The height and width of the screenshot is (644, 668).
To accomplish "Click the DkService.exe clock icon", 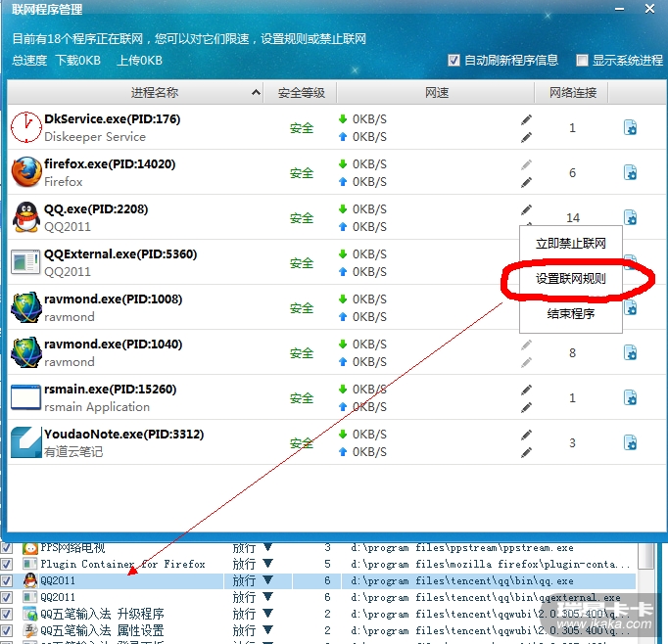I will click(x=26, y=127).
